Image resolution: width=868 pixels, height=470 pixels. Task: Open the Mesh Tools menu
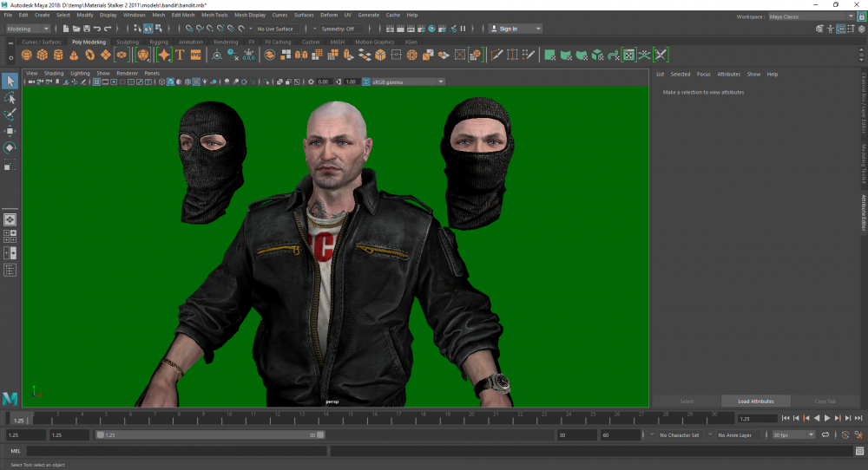(x=214, y=15)
